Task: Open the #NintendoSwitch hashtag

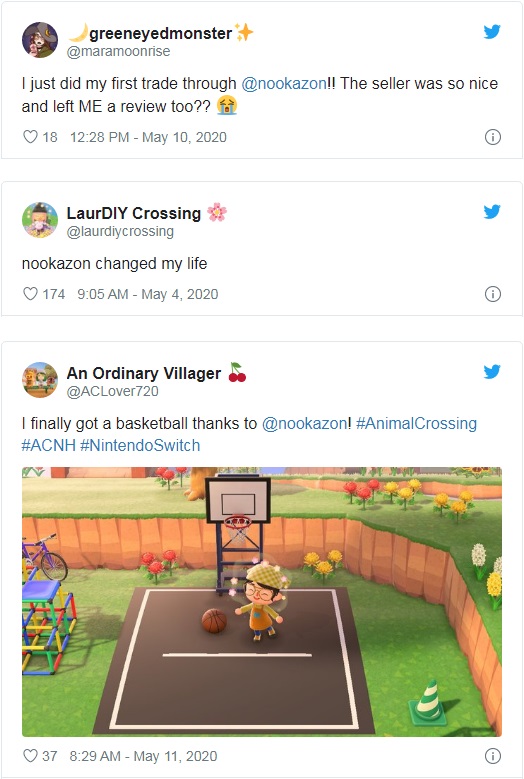Action: click(x=140, y=445)
